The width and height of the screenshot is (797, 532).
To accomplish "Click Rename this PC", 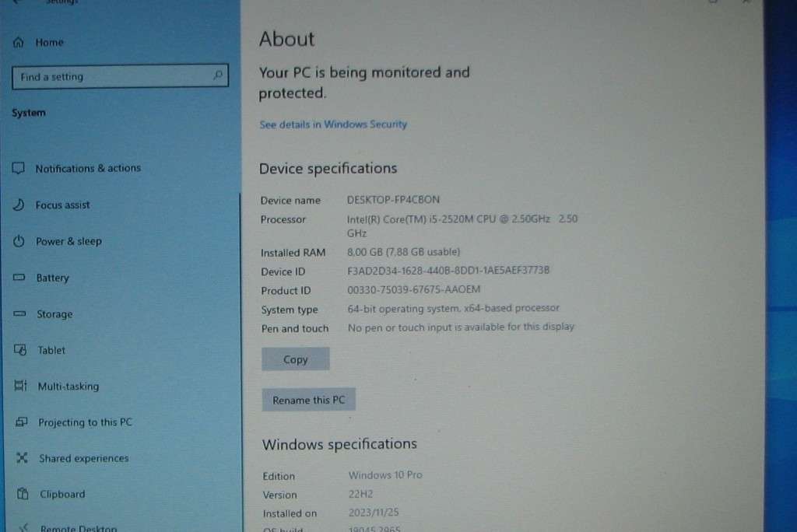I will (308, 399).
